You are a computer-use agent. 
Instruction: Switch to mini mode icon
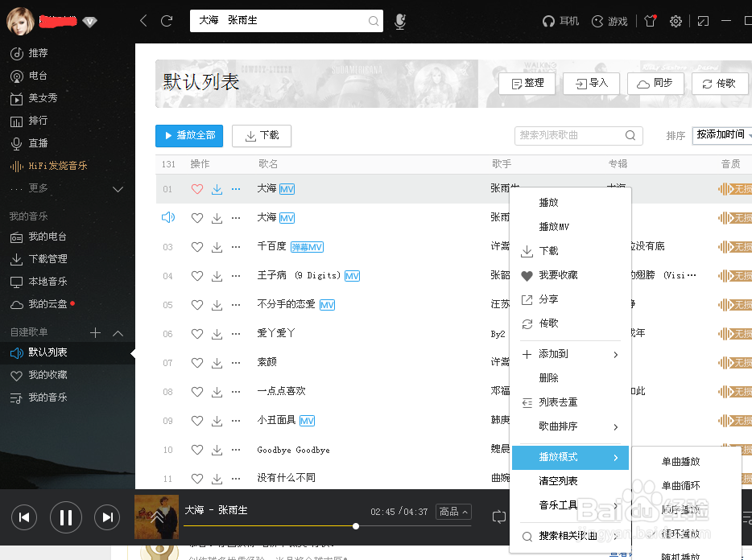click(x=703, y=21)
